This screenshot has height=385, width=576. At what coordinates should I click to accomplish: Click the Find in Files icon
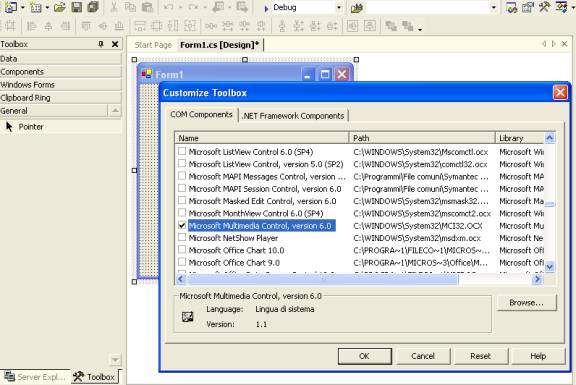[x=356, y=8]
